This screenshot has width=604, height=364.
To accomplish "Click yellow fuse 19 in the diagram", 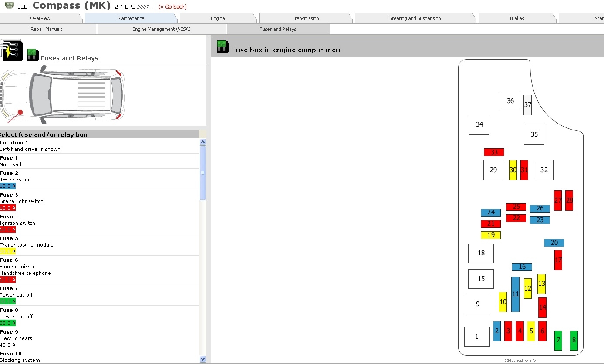I will 491,235.
